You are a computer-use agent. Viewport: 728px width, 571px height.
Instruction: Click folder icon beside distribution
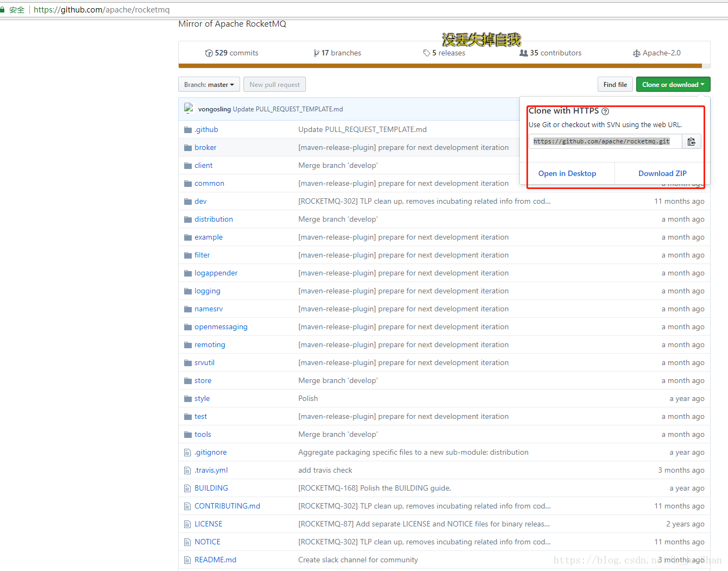point(188,219)
